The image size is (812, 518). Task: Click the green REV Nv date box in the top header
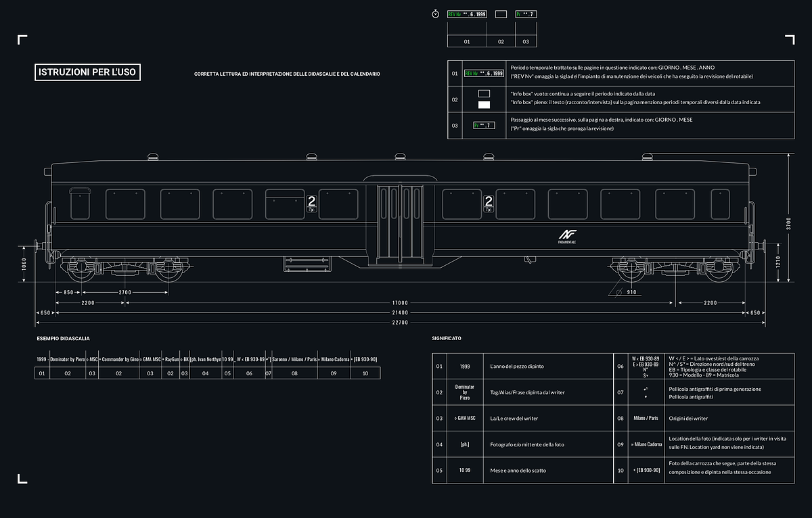[x=468, y=14]
